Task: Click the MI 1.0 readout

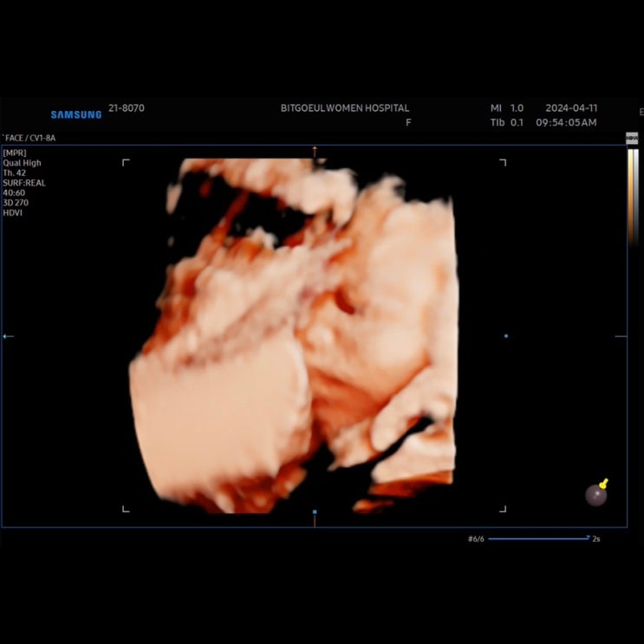Action: (x=507, y=108)
